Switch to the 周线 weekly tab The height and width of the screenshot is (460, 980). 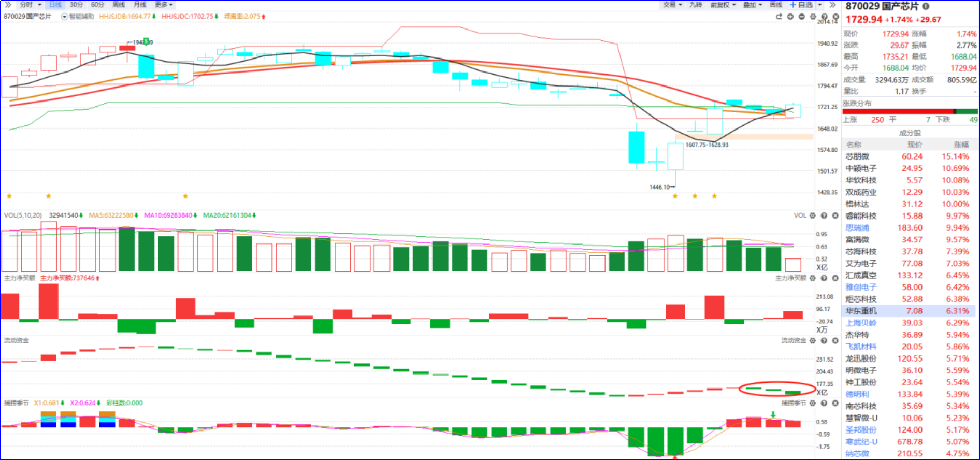119,5
